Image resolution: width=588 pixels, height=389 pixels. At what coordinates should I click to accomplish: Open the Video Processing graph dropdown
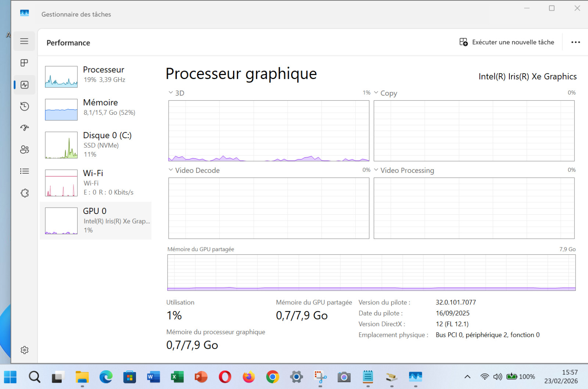pyautogui.click(x=376, y=170)
